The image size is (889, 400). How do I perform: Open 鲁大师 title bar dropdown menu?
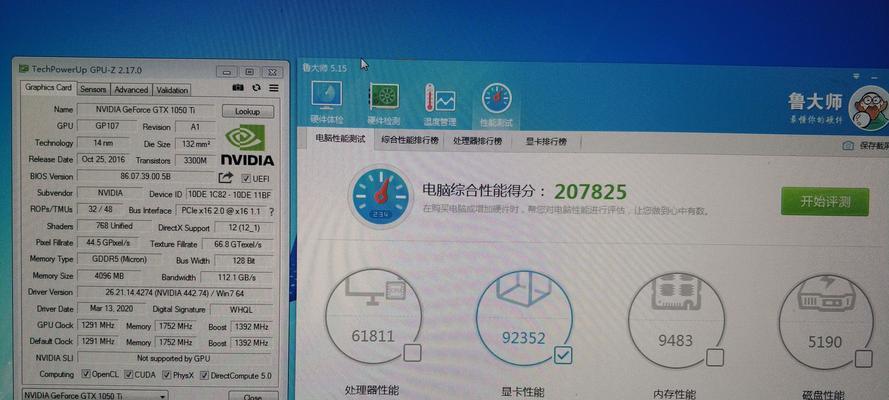(x=856, y=75)
